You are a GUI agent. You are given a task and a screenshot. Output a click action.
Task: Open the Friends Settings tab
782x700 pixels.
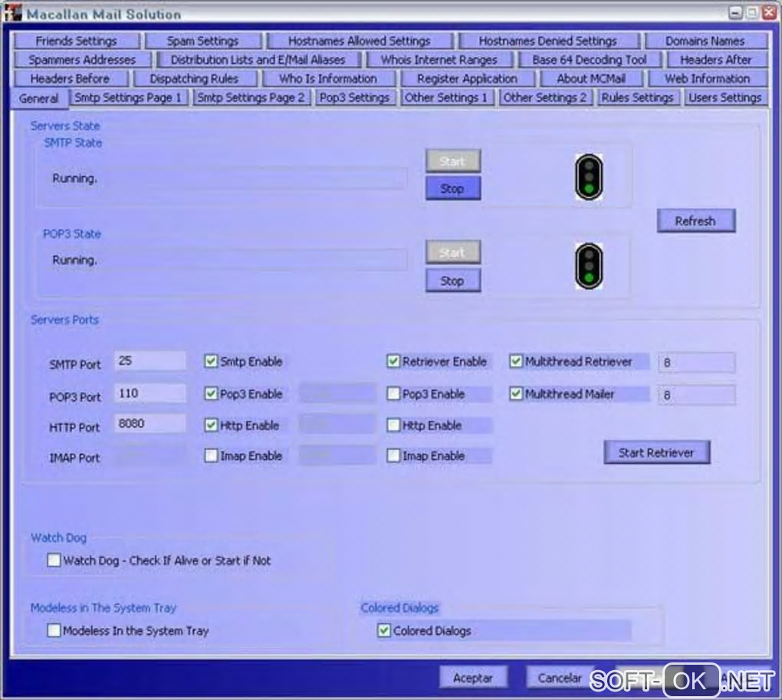pyautogui.click(x=77, y=41)
